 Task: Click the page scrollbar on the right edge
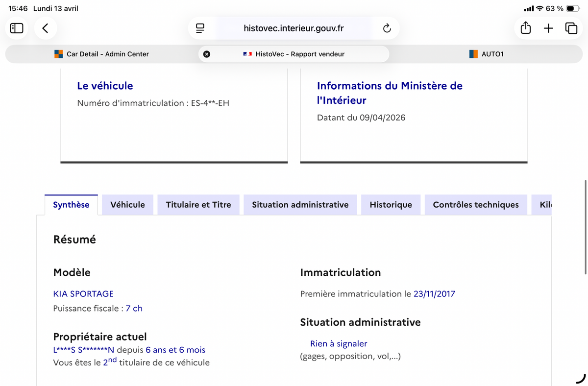coord(586,227)
